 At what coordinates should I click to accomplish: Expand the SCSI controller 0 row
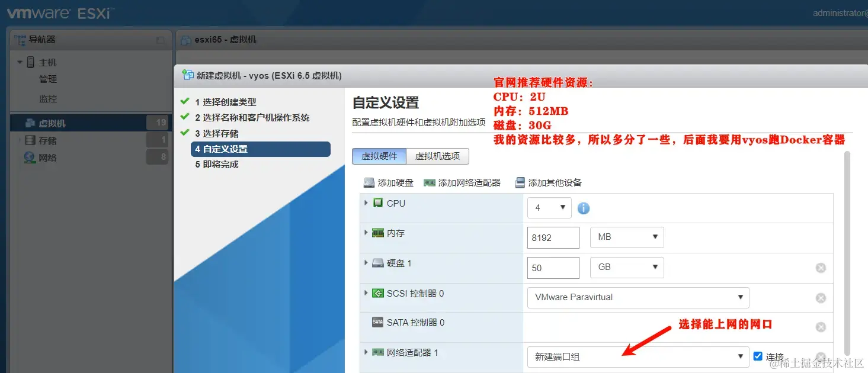[367, 292]
